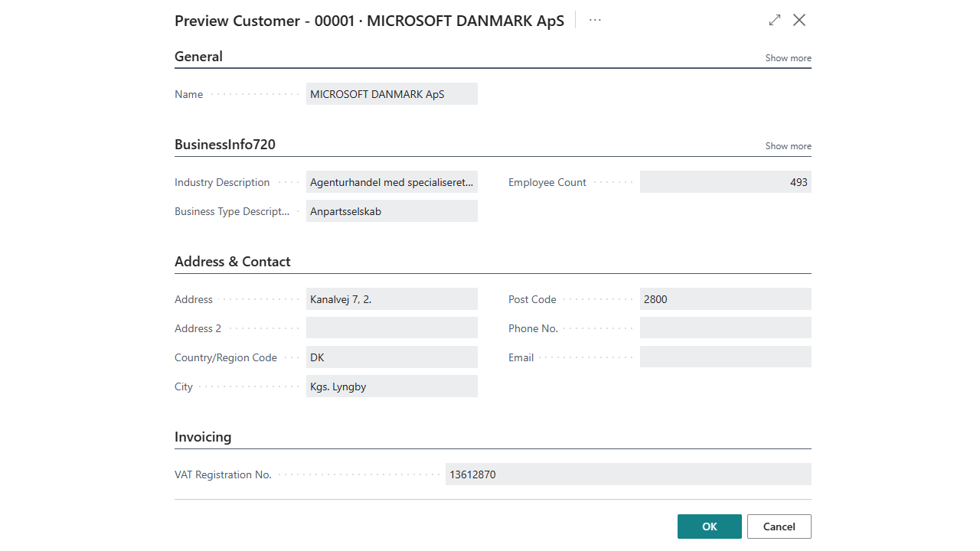
Task: Confirm with the OK button
Action: (x=710, y=527)
